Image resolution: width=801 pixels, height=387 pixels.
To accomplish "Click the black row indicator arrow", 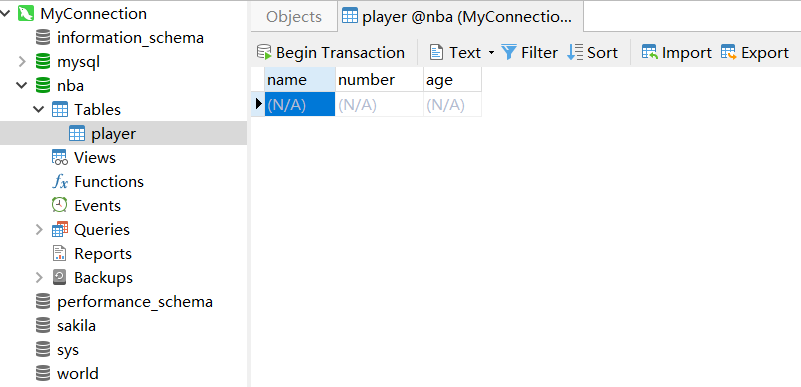I will pos(258,104).
